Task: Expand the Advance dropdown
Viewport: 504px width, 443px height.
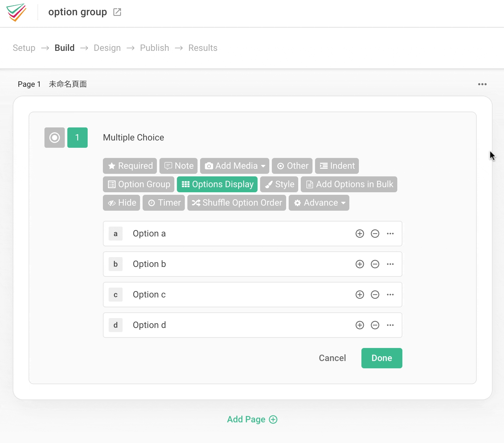Action: click(319, 203)
